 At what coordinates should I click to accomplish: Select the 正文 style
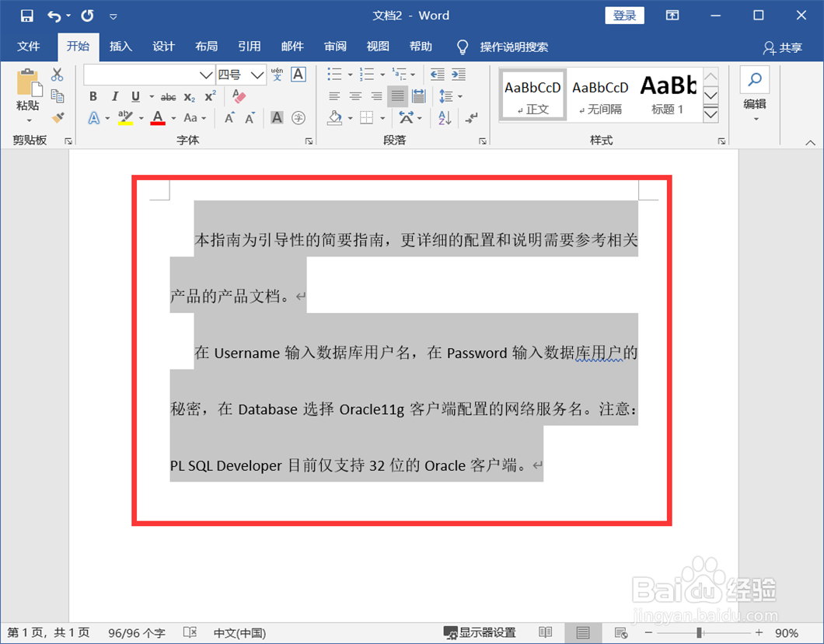click(532, 96)
